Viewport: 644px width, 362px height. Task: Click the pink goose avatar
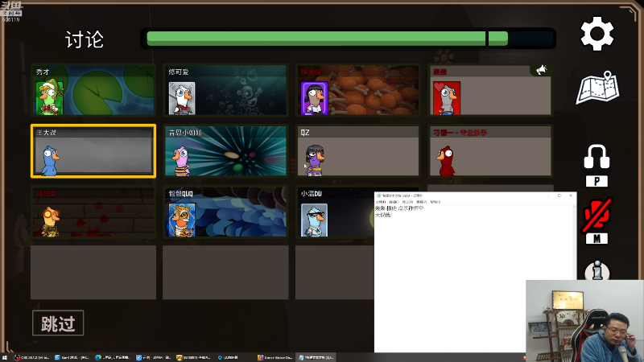point(180,162)
